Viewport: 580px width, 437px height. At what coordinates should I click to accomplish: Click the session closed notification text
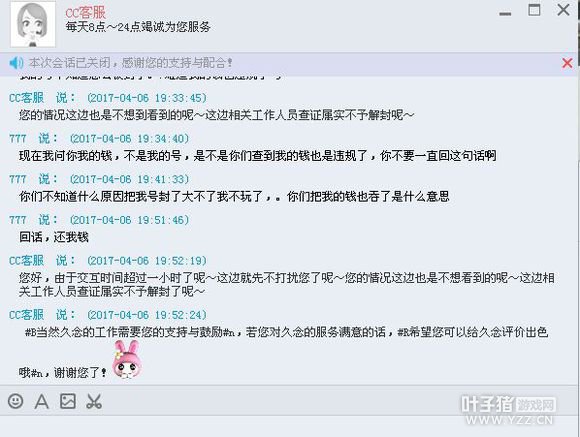point(131,63)
